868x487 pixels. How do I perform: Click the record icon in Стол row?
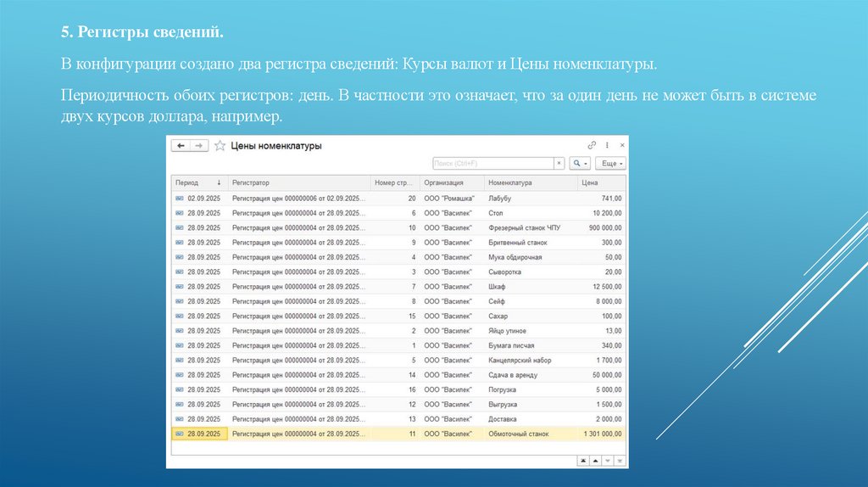click(x=180, y=213)
